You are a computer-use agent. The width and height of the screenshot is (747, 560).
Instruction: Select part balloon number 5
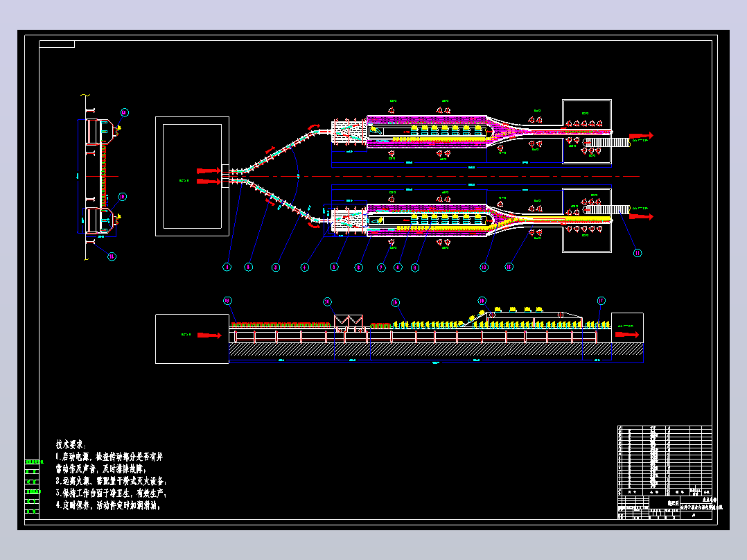point(334,267)
